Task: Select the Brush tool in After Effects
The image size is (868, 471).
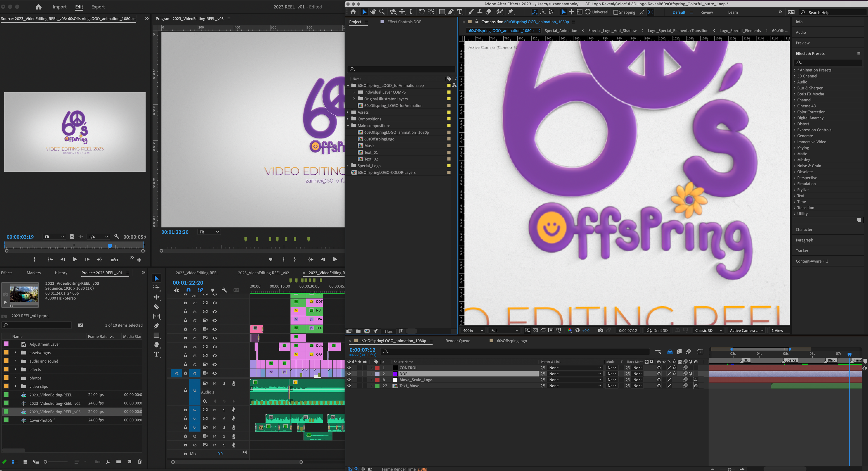Action: 471,12
